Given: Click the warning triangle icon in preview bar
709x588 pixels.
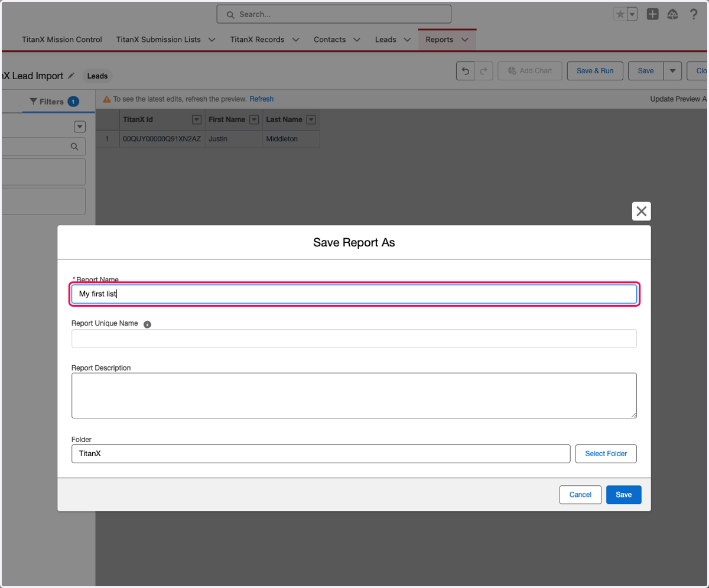Looking at the screenshot, I should pyautogui.click(x=107, y=99).
